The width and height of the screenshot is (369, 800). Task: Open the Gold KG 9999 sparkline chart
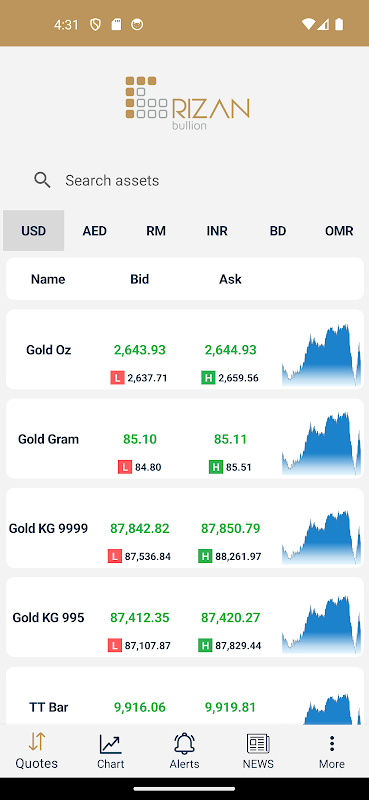click(322, 533)
